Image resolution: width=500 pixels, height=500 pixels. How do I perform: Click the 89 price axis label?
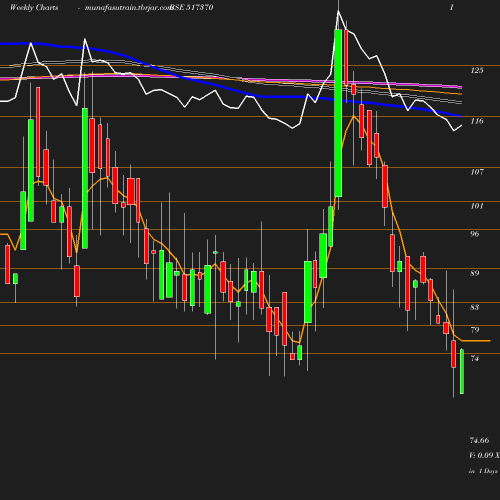(475, 273)
